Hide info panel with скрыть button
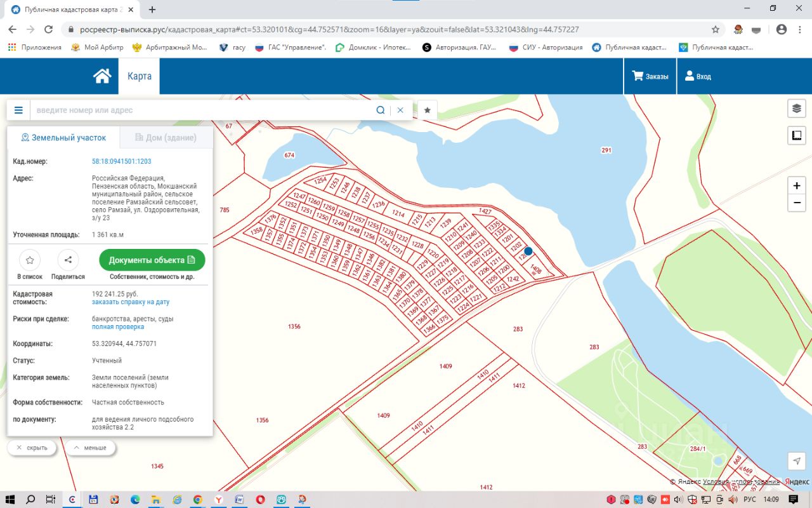Image resolution: width=812 pixels, height=508 pixels. pyautogui.click(x=32, y=448)
